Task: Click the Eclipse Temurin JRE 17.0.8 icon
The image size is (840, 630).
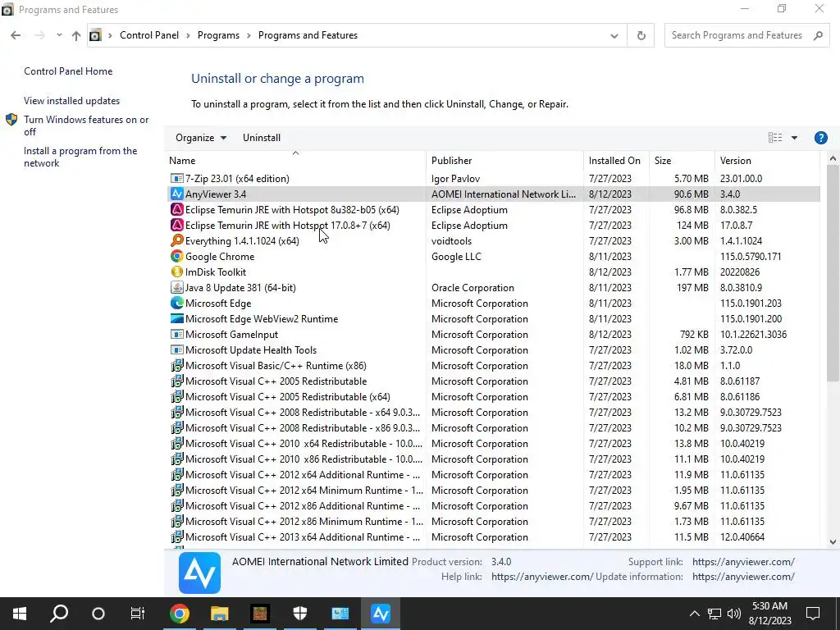Action: pos(176,225)
